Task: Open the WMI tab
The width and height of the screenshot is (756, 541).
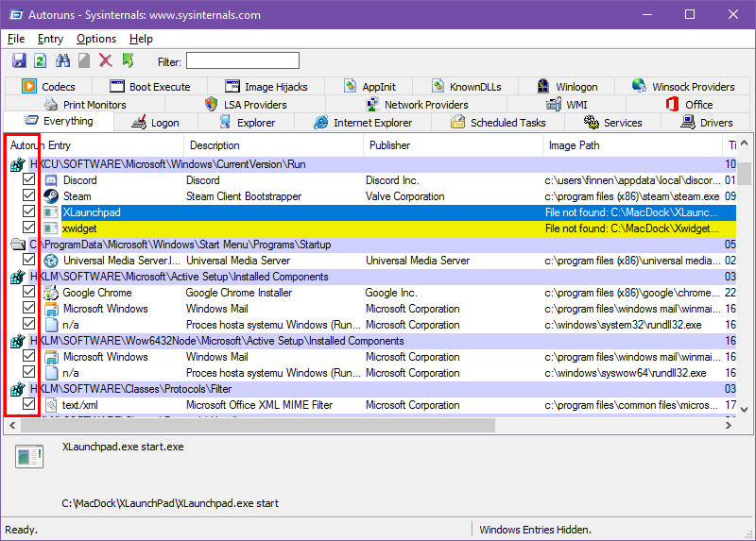Action: pos(566,105)
